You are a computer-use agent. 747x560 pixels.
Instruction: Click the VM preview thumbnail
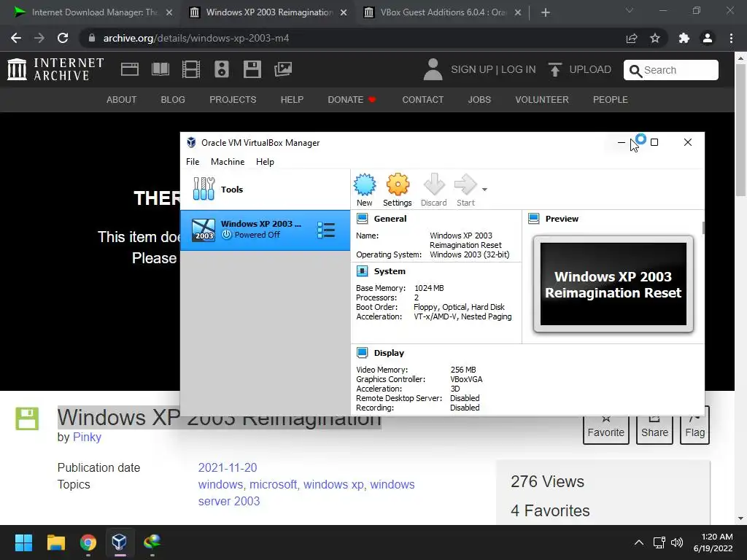pyautogui.click(x=613, y=284)
